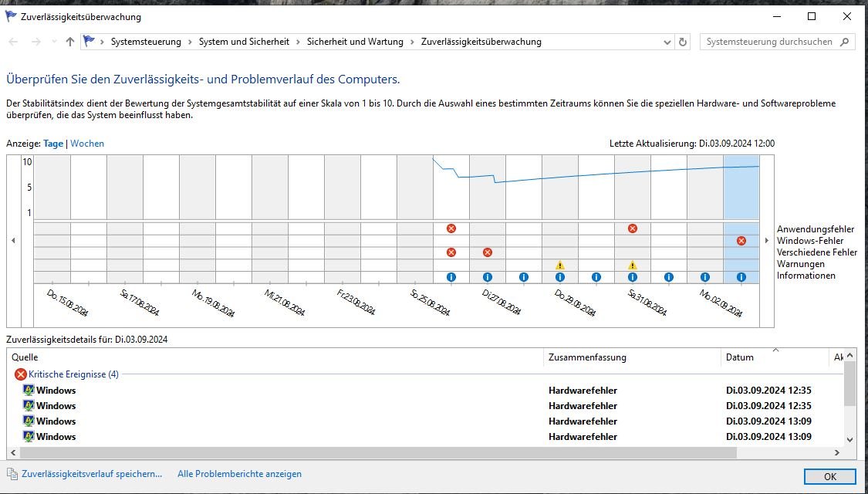Switch the chart view to Wochen

(x=87, y=144)
